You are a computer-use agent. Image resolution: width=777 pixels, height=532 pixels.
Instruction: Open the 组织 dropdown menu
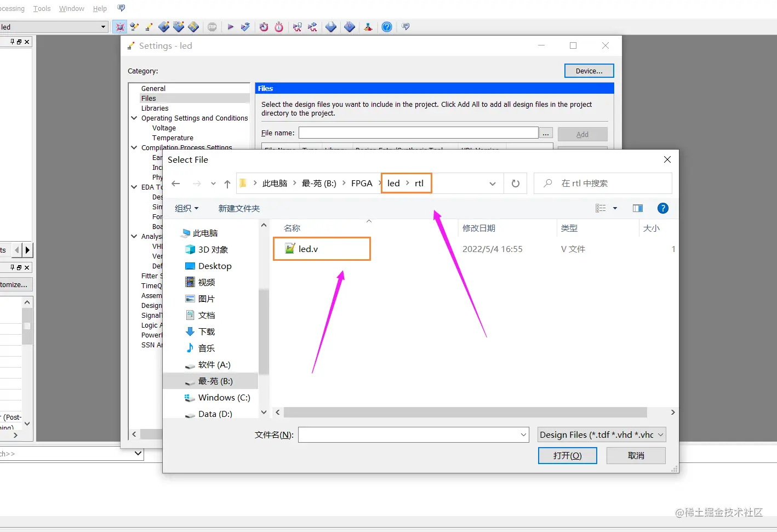coord(187,209)
